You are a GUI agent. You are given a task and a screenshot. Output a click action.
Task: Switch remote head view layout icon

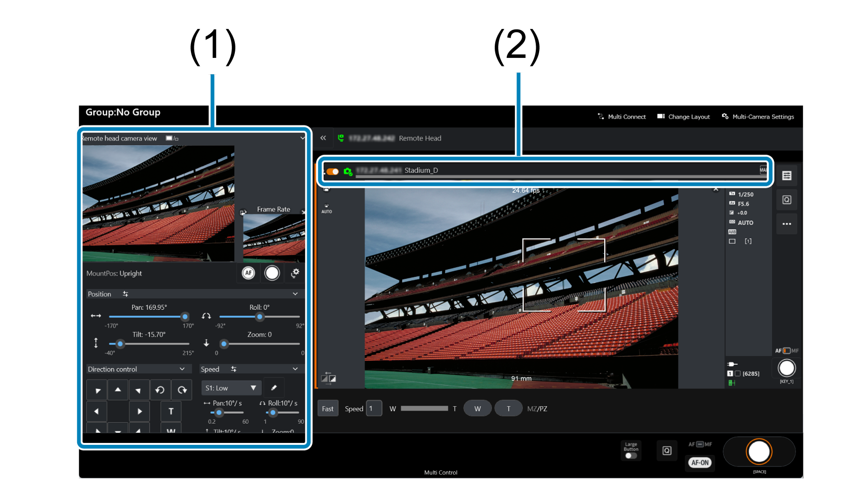tap(172, 138)
